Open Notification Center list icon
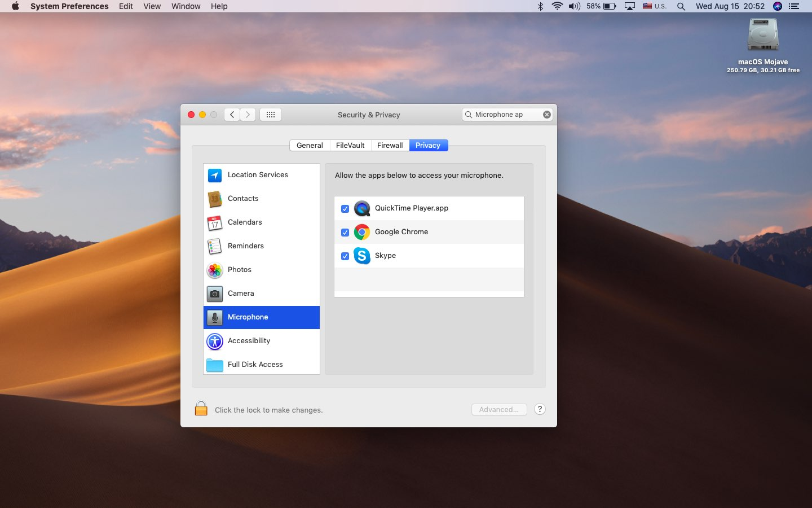Image resolution: width=812 pixels, height=508 pixels. 795,6
